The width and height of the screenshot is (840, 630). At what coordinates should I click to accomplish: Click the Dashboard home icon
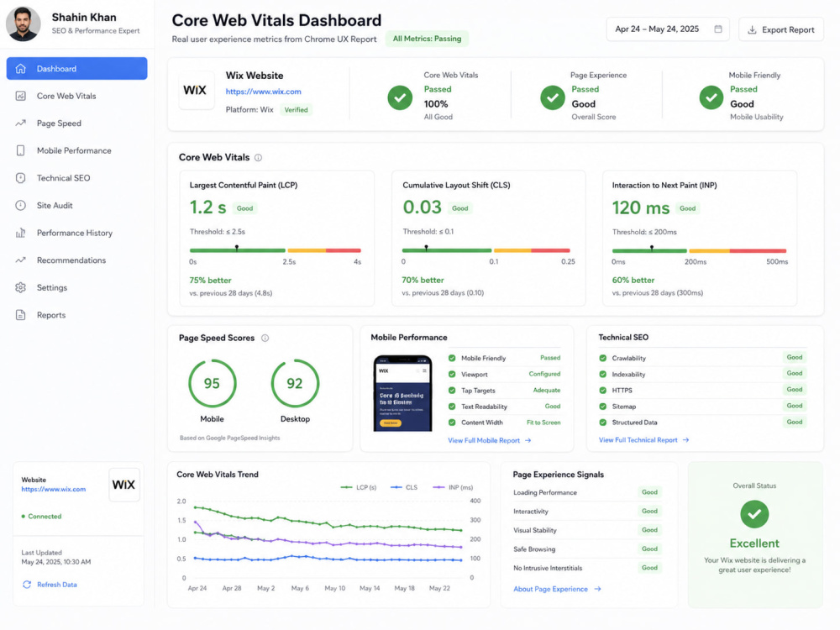(x=20, y=69)
